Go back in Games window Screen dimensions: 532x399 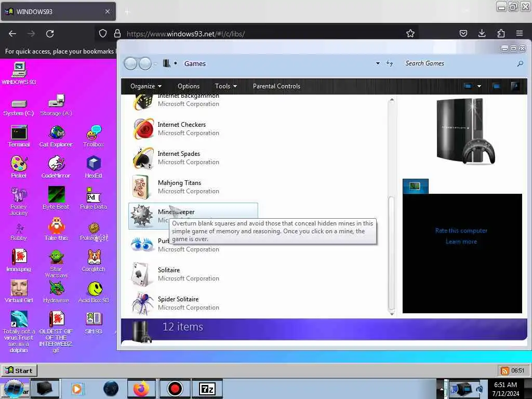[x=130, y=63]
